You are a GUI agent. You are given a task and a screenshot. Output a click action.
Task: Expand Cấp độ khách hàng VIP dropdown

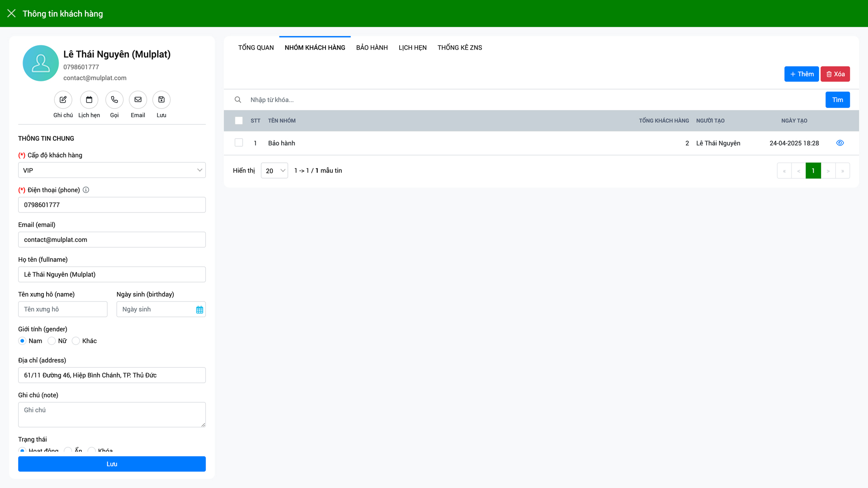112,170
